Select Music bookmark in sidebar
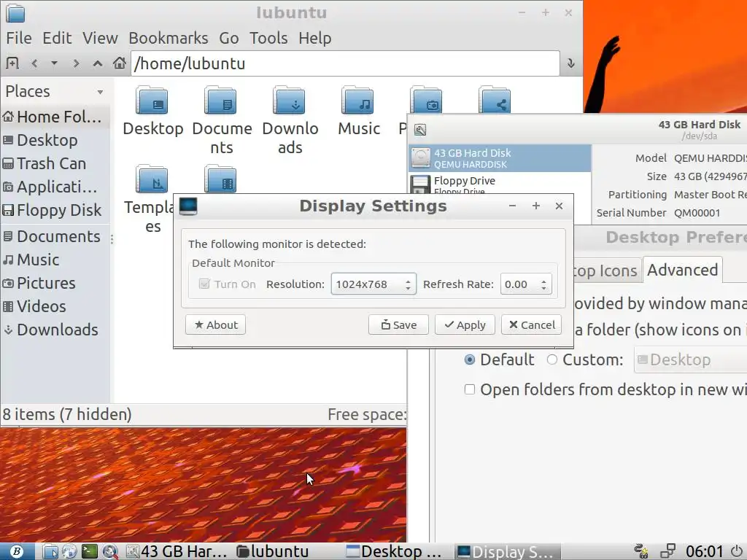747x560 pixels. point(55,260)
